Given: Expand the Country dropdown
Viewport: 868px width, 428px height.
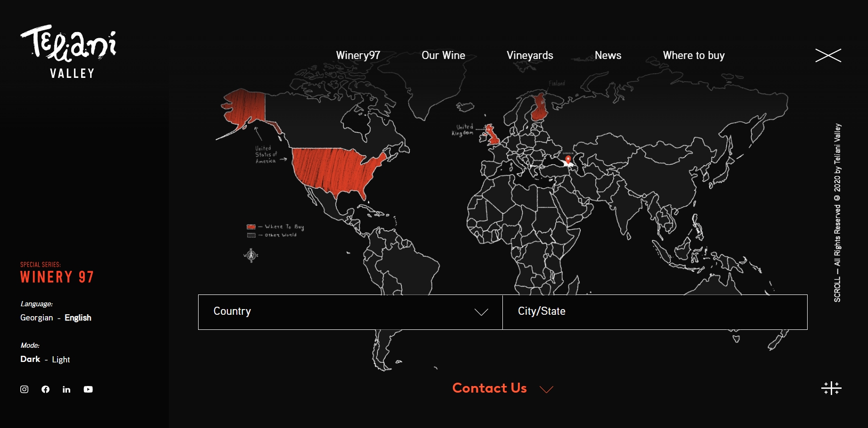Looking at the screenshot, I should click(x=351, y=312).
